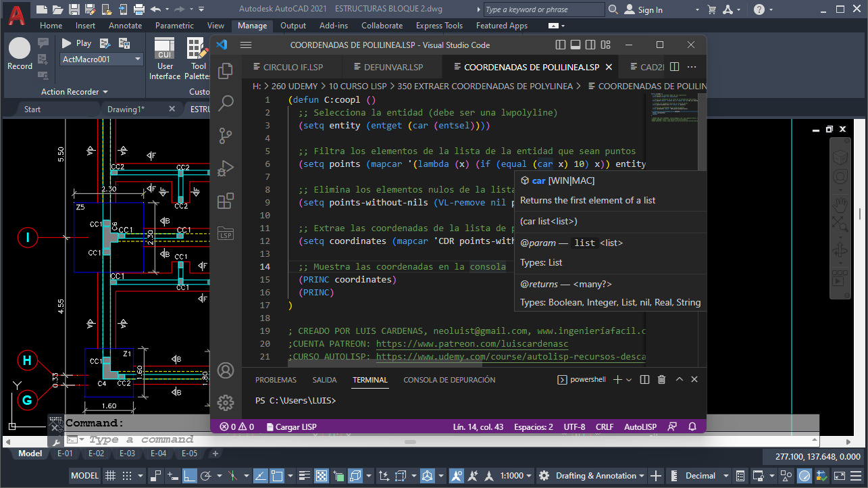The width and height of the screenshot is (868, 488).
Task: Open the Extensions view in sidebar
Action: click(225, 200)
